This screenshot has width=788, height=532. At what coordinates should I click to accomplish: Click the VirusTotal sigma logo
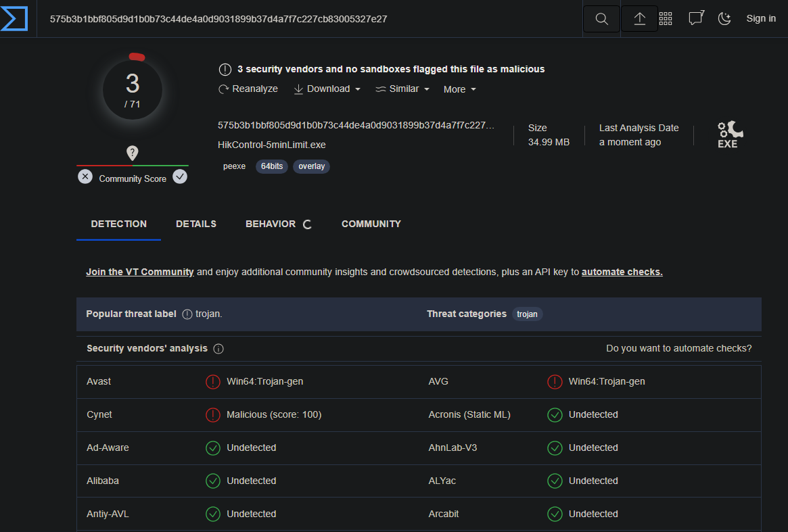14,18
